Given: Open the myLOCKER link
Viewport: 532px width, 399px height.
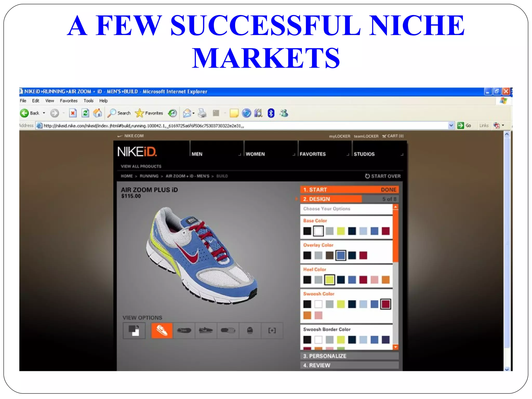Looking at the screenshot, I should click(x=340, y=136).
